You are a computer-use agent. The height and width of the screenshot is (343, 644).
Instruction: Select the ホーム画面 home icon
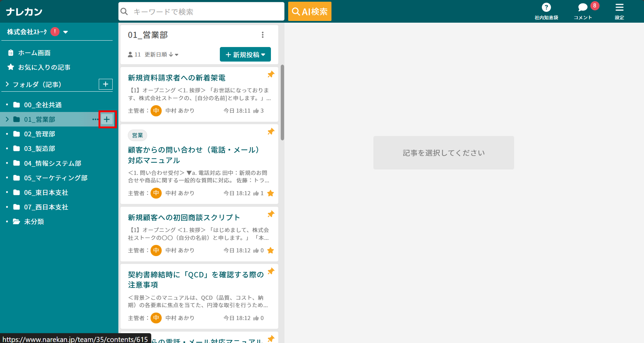[10, 52]
